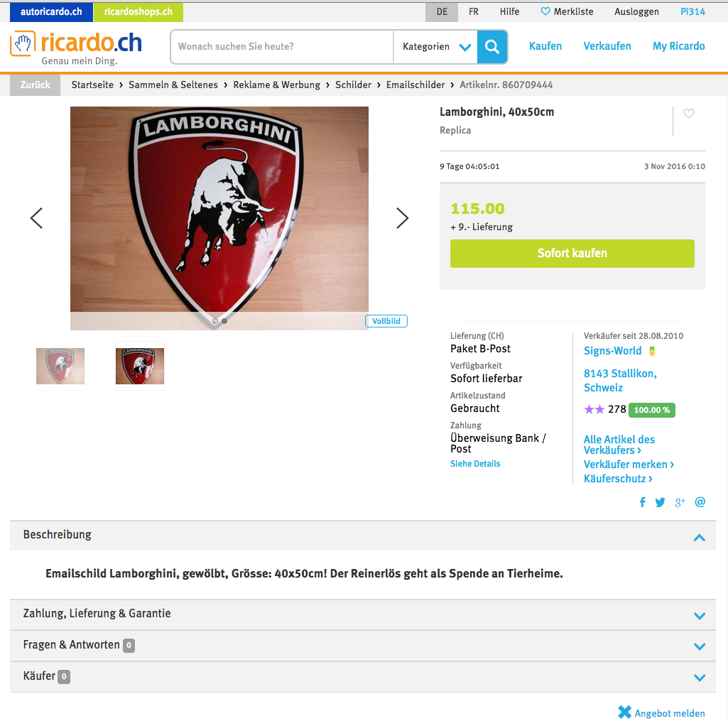Select the second Lamborghini thumbnail

coord(140,366)
